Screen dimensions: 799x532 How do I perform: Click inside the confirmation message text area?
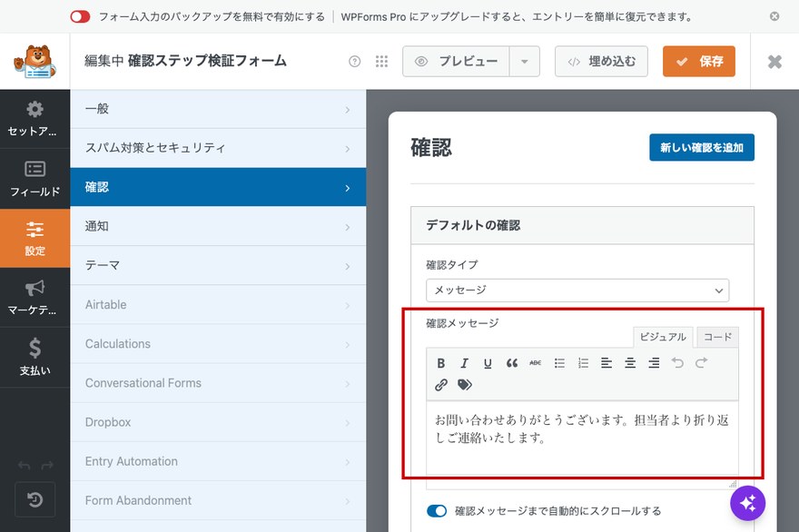[x=582, y=438]
